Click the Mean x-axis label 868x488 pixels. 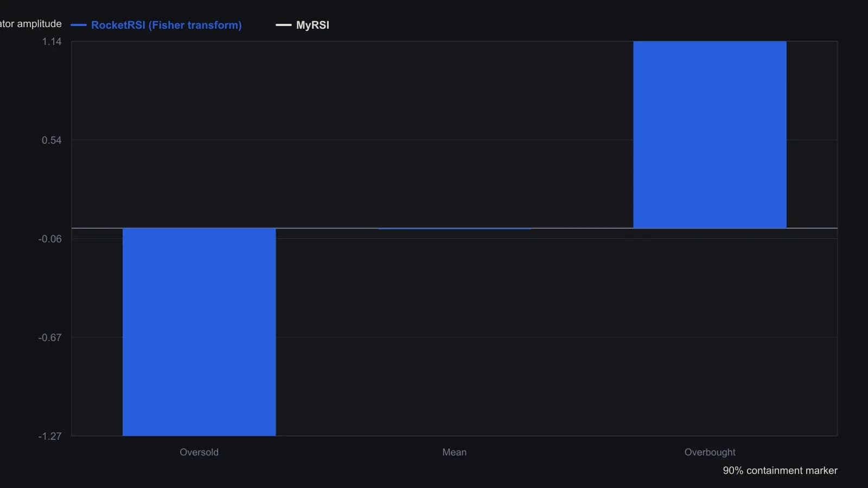coord(455,452)
